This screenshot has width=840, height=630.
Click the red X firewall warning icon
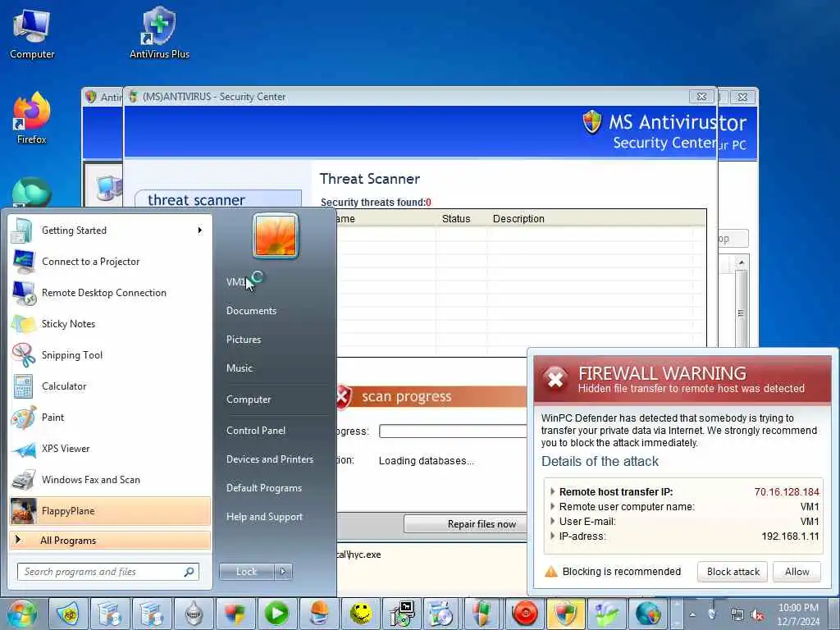point(555,379)
